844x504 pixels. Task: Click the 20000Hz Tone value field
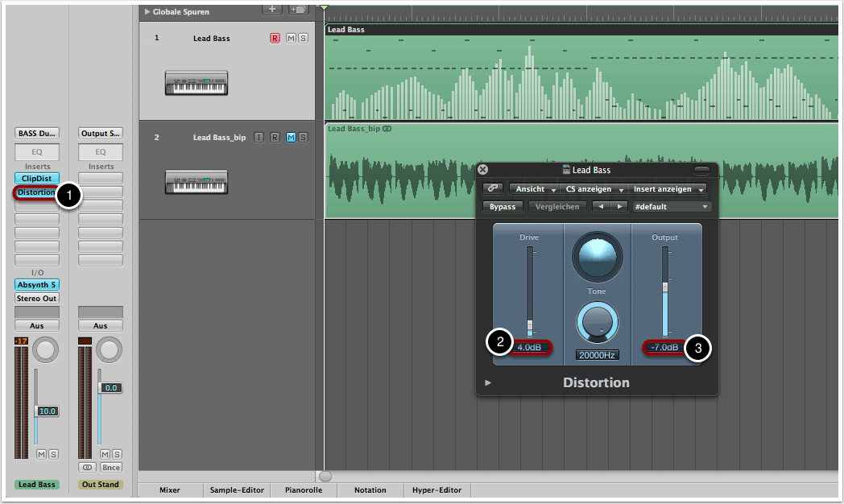coord(597,355)
